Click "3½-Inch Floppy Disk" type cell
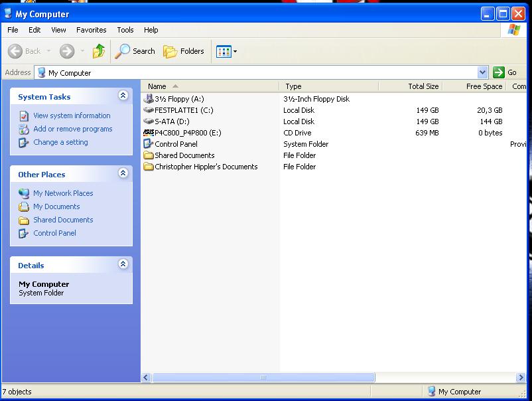 click(x=316, y=99)
